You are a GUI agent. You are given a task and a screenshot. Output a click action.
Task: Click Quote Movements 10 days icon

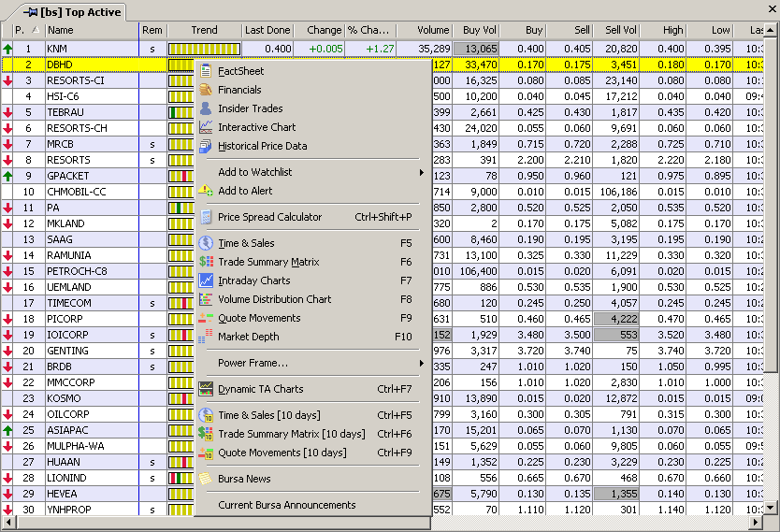tap(206, 453)
